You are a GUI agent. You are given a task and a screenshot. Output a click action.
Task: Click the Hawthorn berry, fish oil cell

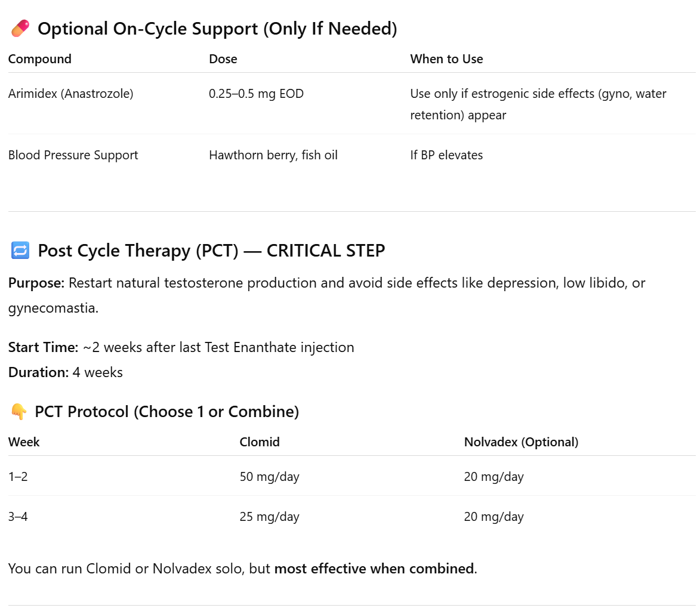click(x=273, y=155)
